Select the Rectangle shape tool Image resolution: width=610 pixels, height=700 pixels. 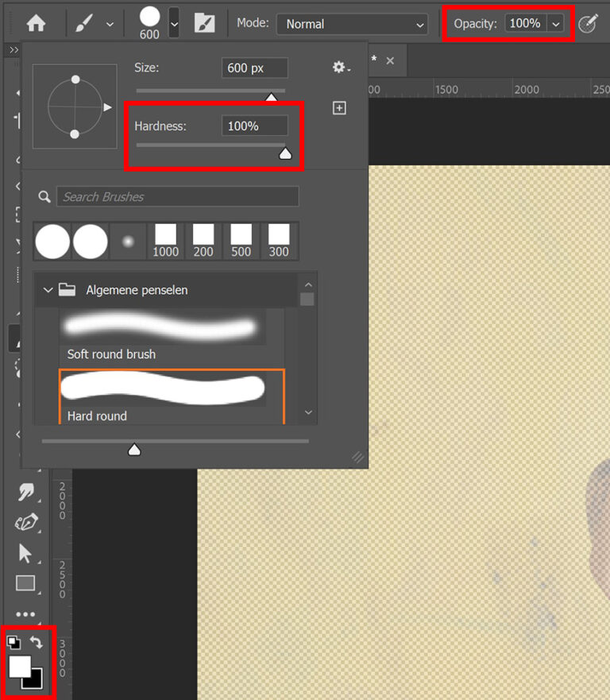(x=25, y=583)
